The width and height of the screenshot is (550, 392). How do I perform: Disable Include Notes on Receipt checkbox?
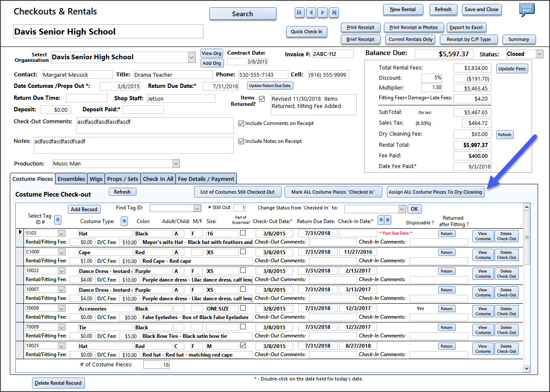[242, 141]
